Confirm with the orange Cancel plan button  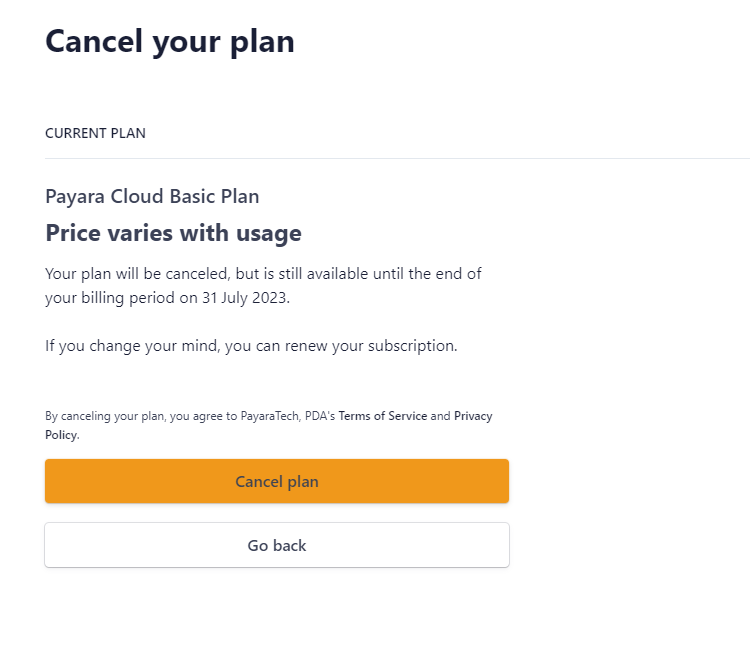pyautogui.click(x=277, y=481)
